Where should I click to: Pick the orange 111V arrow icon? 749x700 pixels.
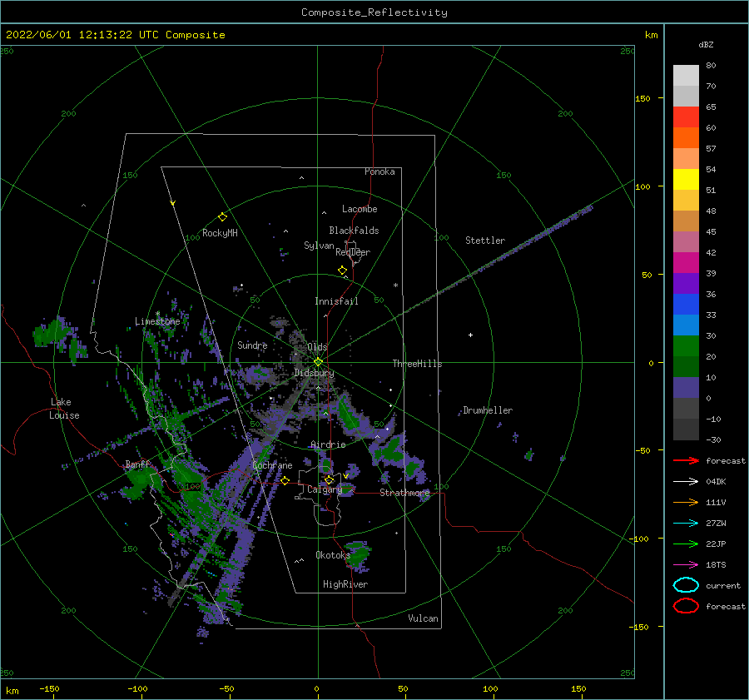(x=686, y=502)
